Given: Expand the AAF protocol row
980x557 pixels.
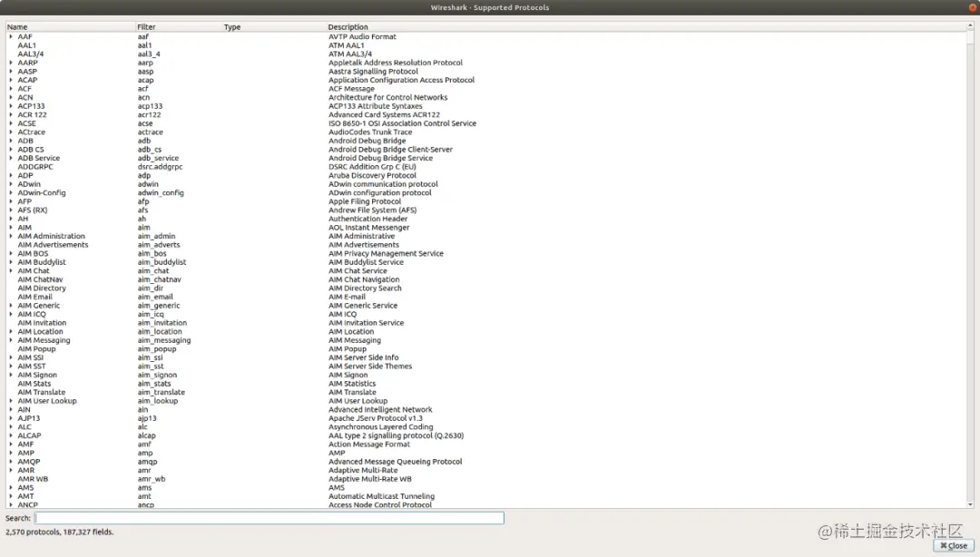Looking at the screenshot, I should [11, 37].
